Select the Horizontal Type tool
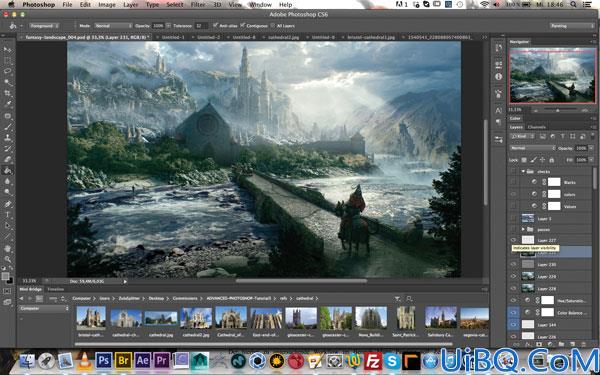This screenshot has height=375, width=600. pyautogui.click(x=7, y=215)
